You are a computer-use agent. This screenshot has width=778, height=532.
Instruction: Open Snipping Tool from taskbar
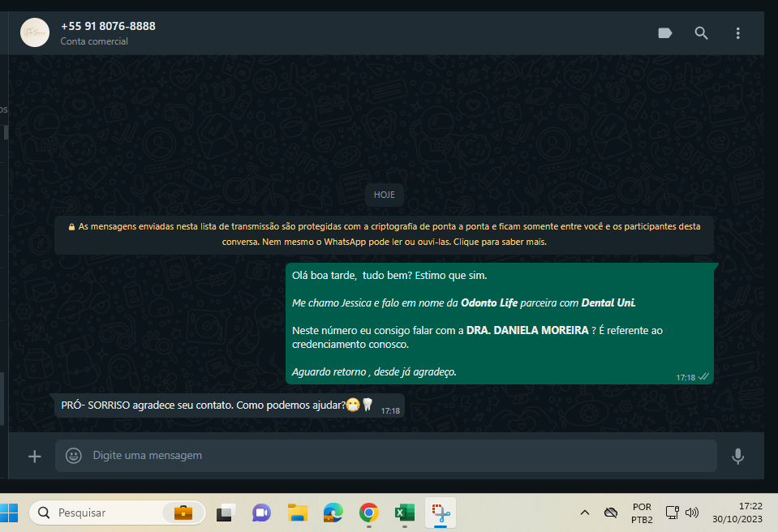[x=441, y=513]
